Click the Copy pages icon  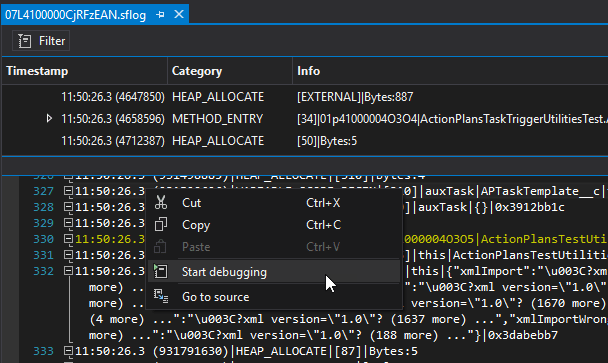161,225
